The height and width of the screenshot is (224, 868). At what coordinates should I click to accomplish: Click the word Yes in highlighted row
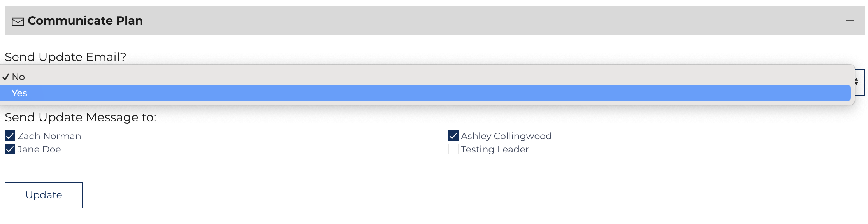19,93
